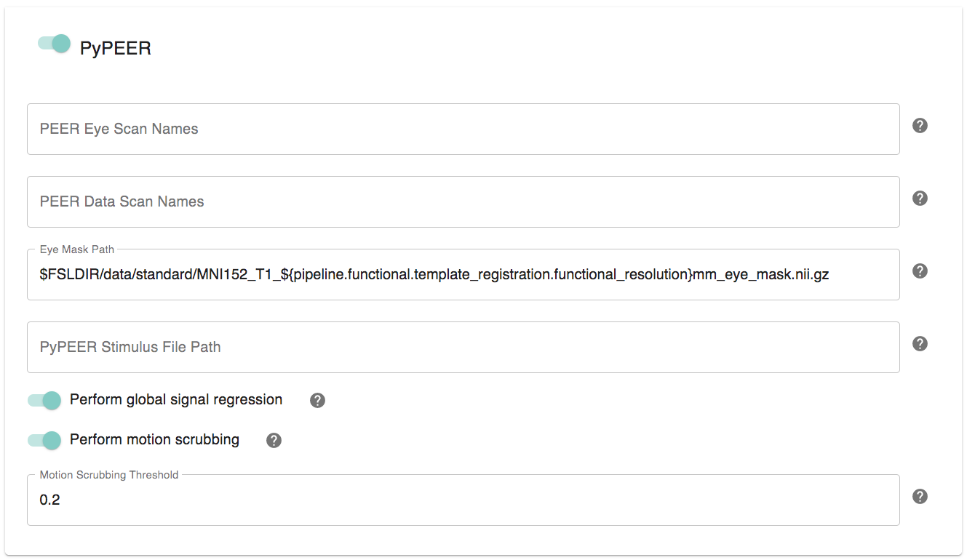Screen dimensions: 967x560
Task: Open help for motion scrubbing
Action: (273, 439)
